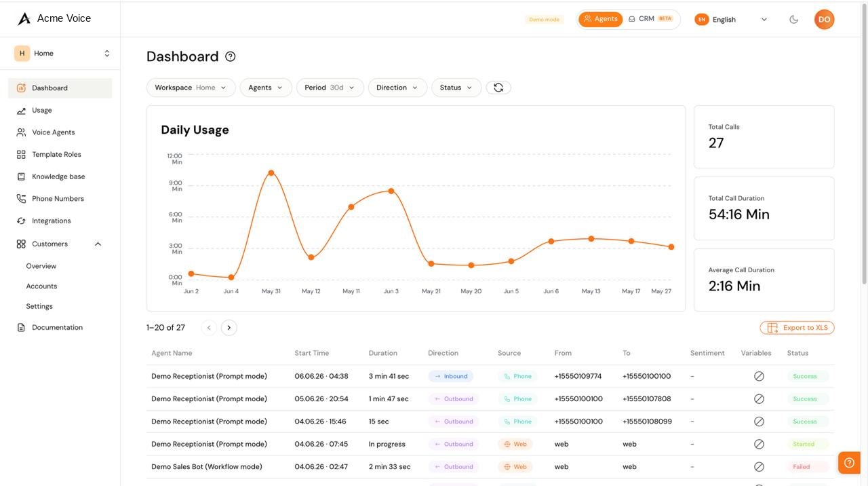
Task: Collapse the Customers sidebar section
Action: (98, 244)
